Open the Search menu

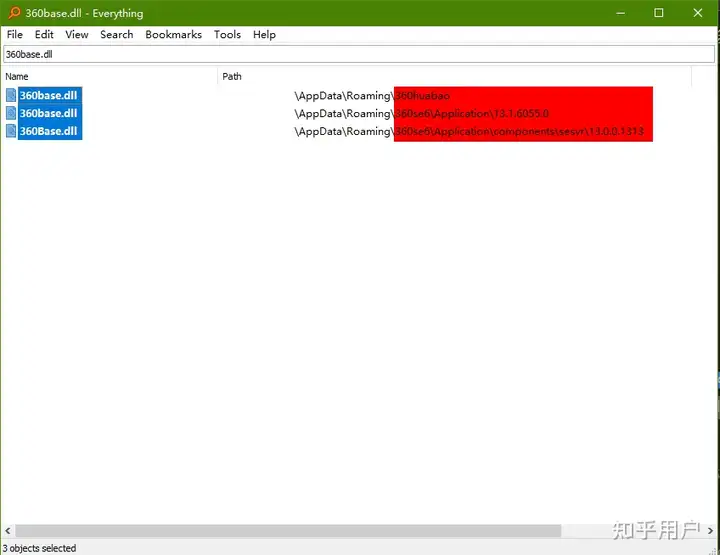click(x=117, y=34)
